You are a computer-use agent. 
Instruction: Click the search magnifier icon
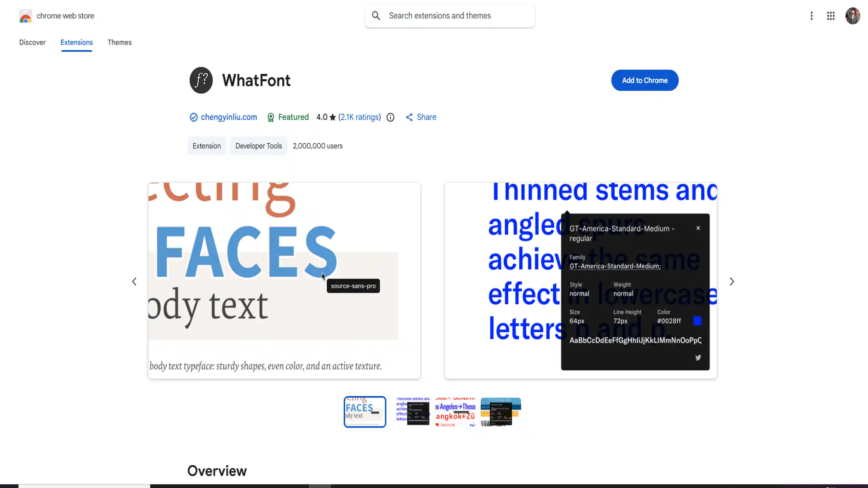[x=376, y=16]
